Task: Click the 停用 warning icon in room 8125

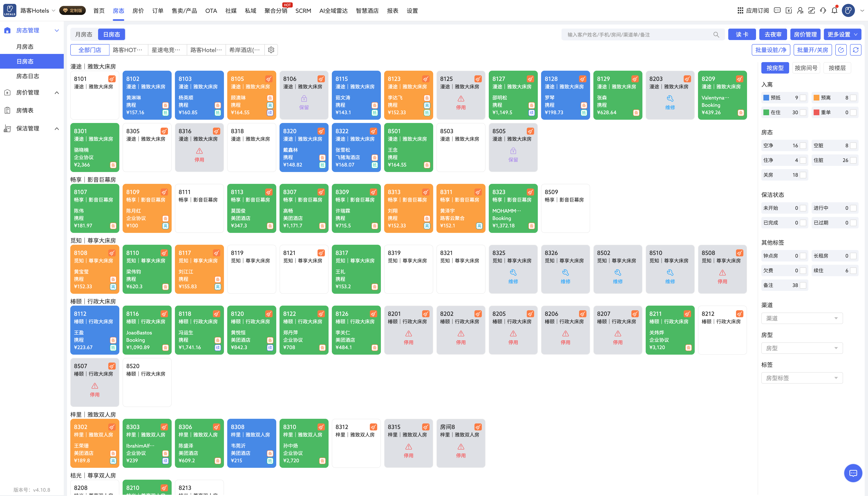Action: click(461, 98)
